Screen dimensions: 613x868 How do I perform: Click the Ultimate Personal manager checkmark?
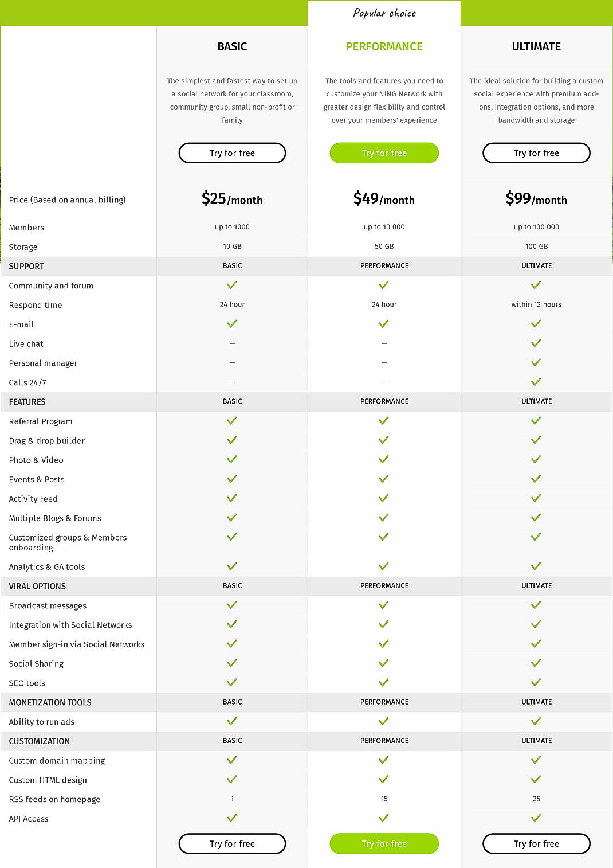536,362
